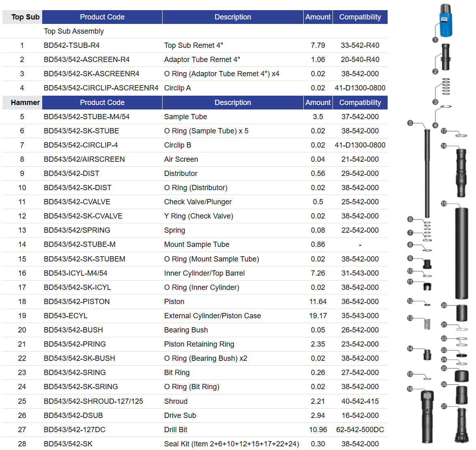
Task: Select product code BD543/542-CIRCLIP-ASCREENR4
Action: pos(101,88)
